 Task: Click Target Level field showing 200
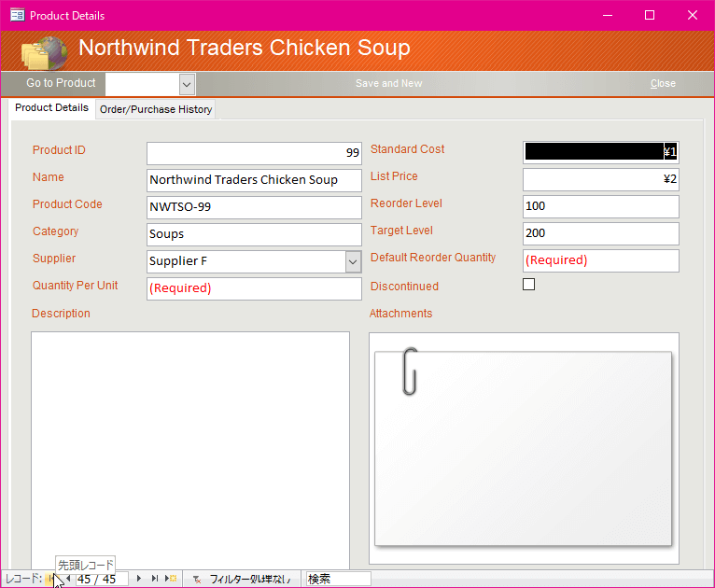tap(600, 233)
